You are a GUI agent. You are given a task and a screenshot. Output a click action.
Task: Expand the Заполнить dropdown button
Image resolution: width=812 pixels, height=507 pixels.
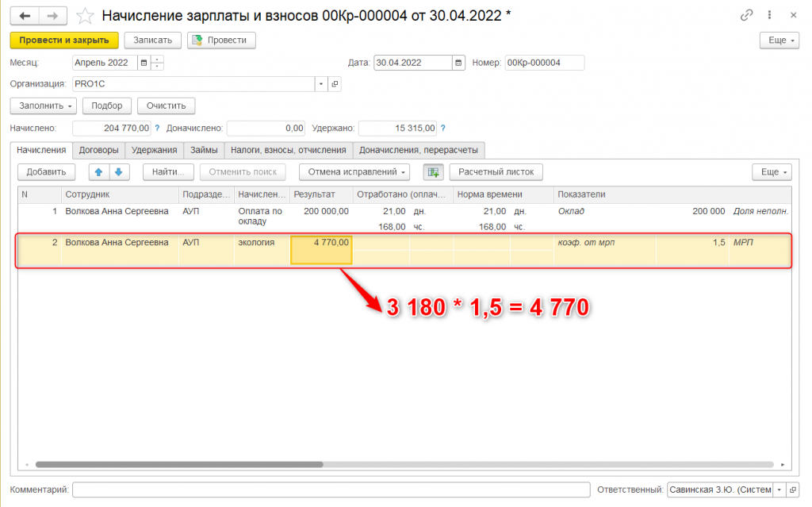coord(44,106)
